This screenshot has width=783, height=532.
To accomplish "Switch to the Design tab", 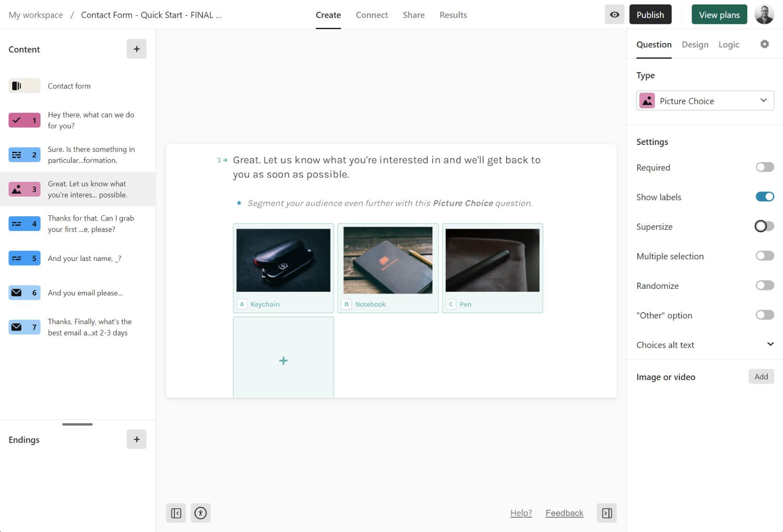I will 695,44.
